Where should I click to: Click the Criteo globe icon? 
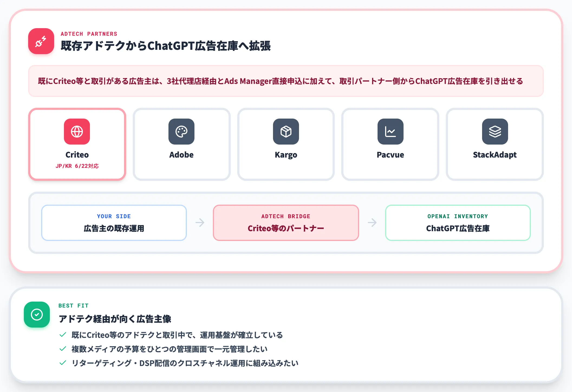pos(77,132)
